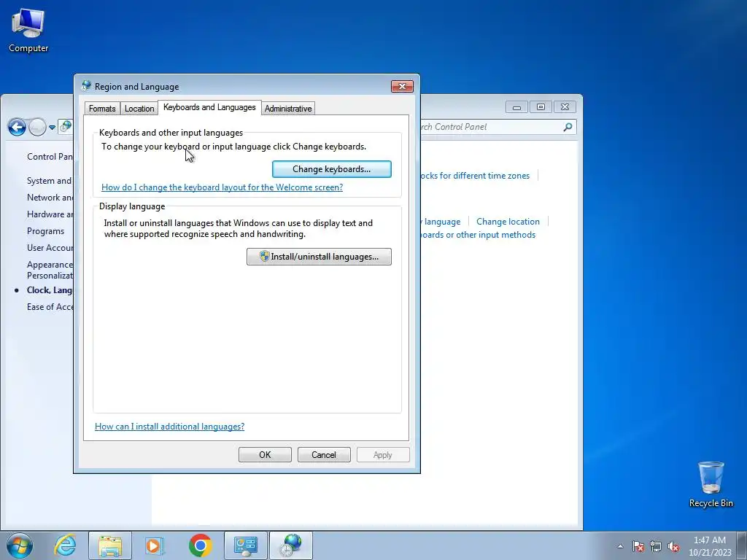The height and width of the screenshot is (560, 747).
Task: Open Hardware and Sound sidebar link
Action: click(x=50, y=214)
